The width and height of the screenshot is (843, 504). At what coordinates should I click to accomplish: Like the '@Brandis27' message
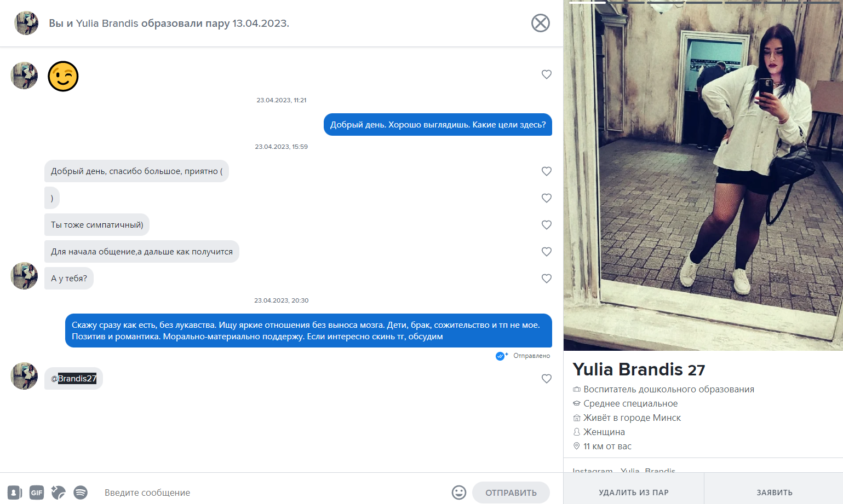coord(546,379)
